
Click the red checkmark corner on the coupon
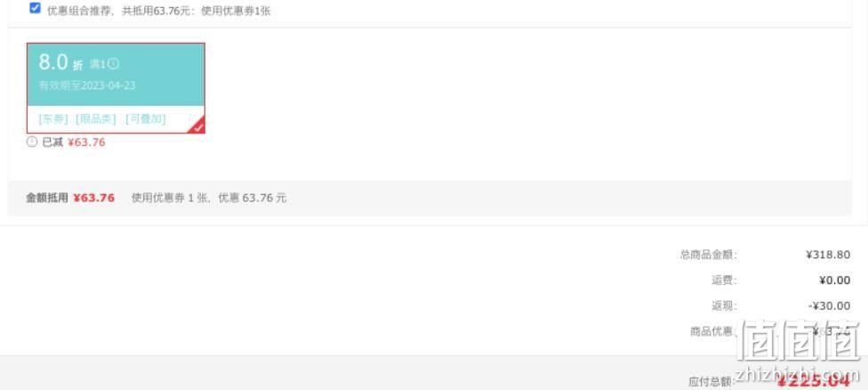point(197,126)
